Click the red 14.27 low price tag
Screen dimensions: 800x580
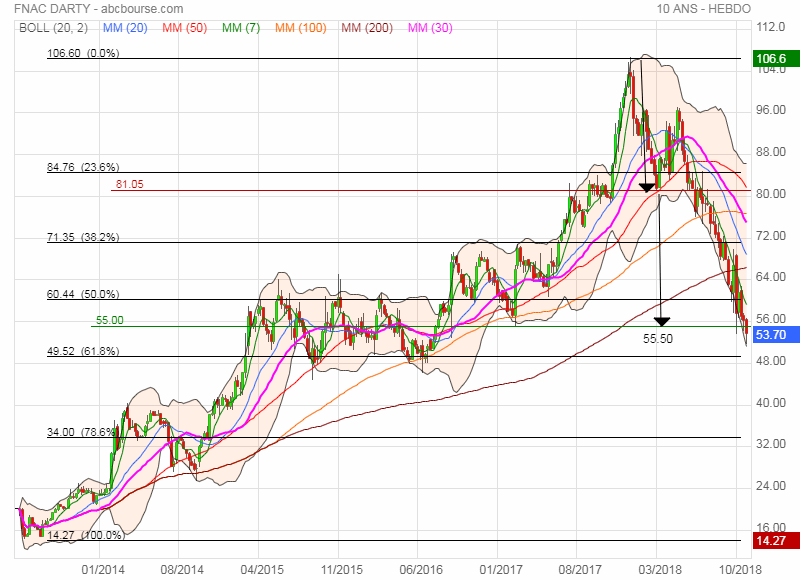[x=776, y=540]
